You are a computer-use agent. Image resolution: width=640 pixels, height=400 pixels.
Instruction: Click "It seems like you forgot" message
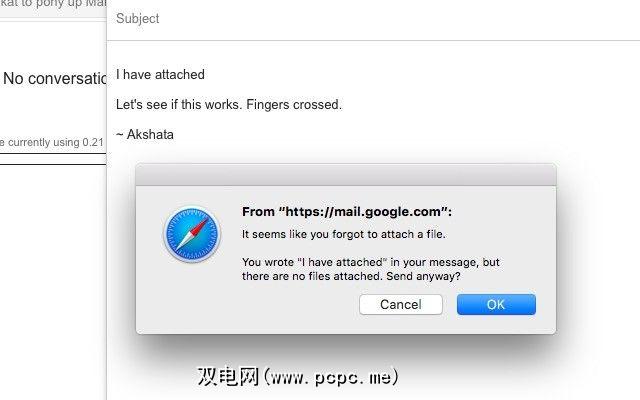344,234
